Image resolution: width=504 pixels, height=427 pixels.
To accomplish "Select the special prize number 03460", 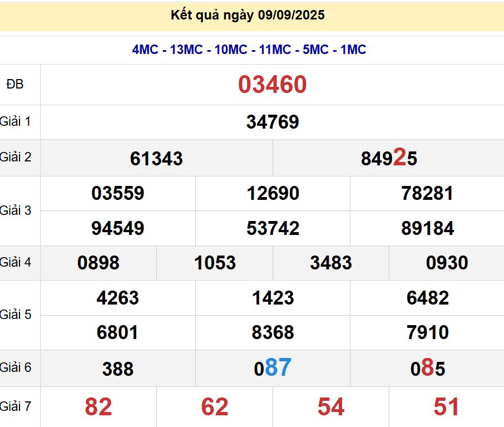I will pos(272,85).
